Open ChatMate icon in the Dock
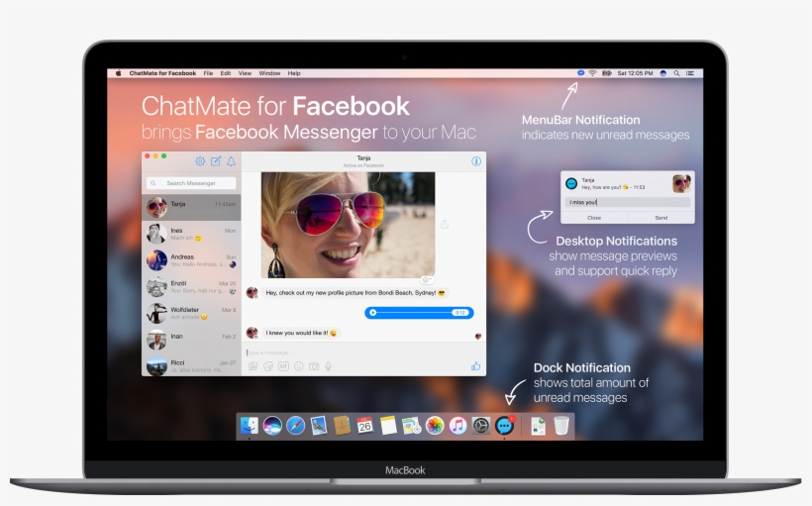812x506 pixels. click(504, 426)
